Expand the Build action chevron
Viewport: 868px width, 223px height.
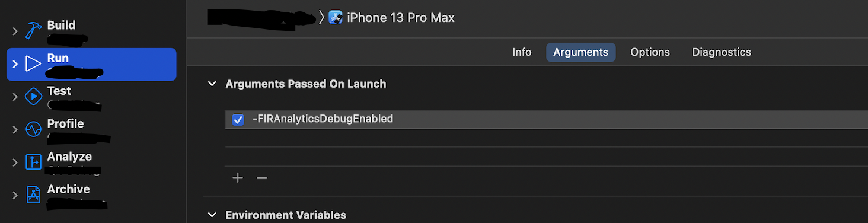(15, 31)
